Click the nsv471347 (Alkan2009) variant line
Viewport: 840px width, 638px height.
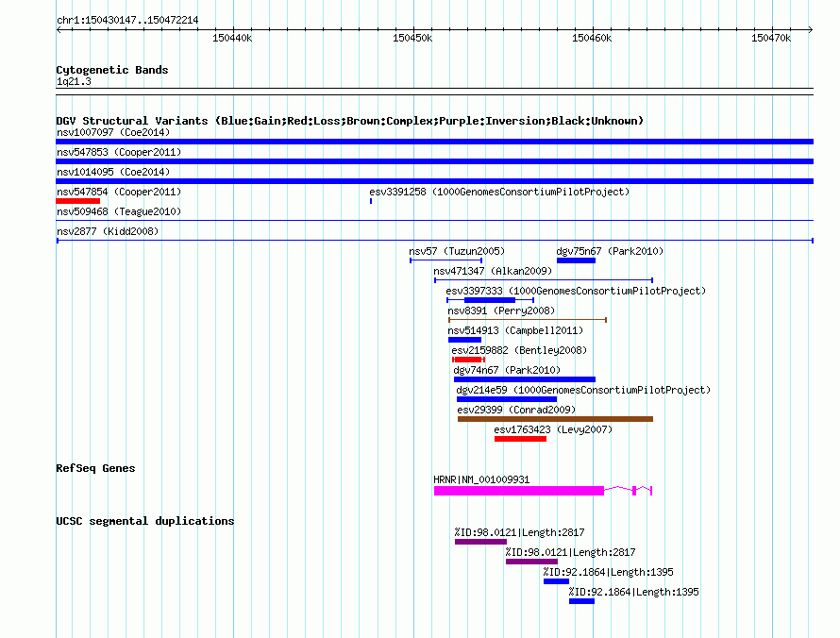pyautogui.click(x=544, y=280)
